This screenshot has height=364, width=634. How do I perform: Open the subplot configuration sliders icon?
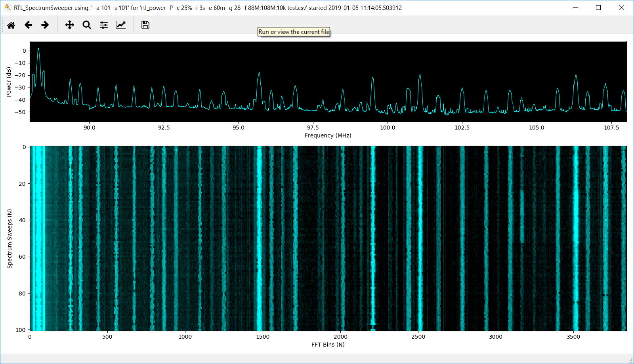click(103, 25)
